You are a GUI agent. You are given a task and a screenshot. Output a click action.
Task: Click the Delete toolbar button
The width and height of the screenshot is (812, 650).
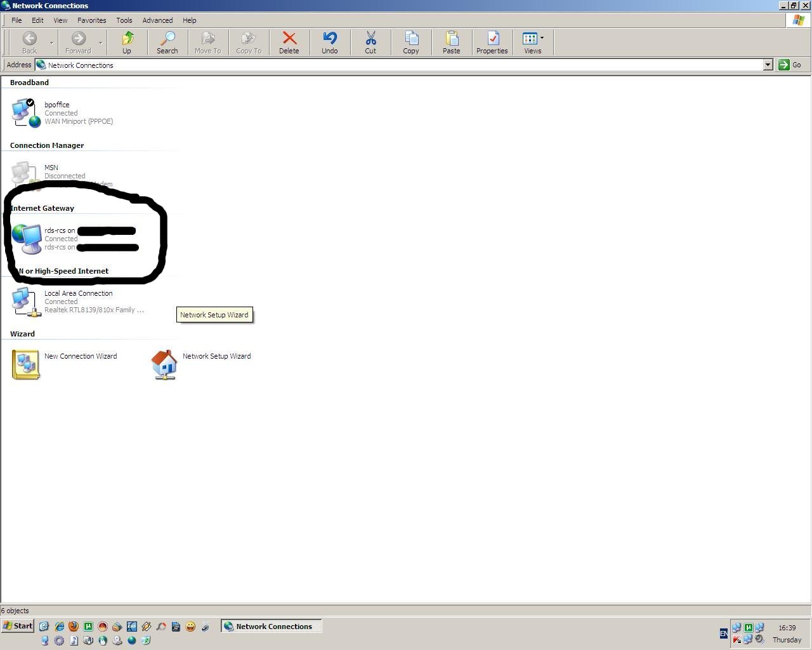pyautogui.click(x=289, y=43)
